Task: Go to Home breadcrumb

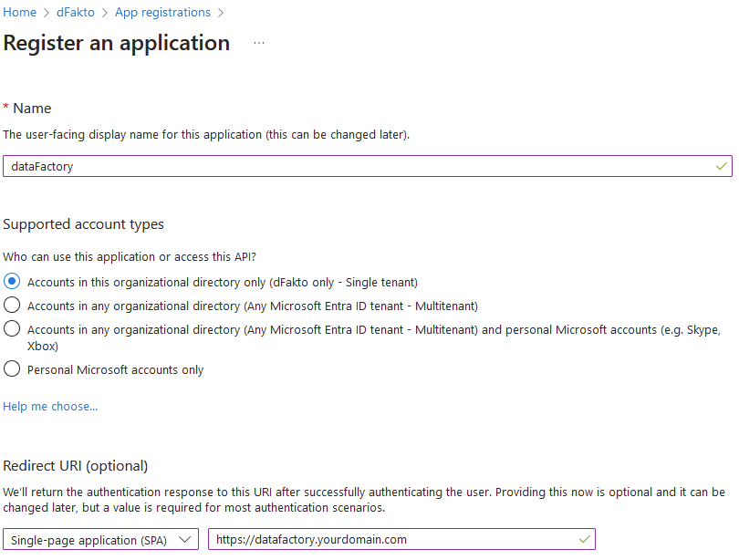Action: pos(20,13)
